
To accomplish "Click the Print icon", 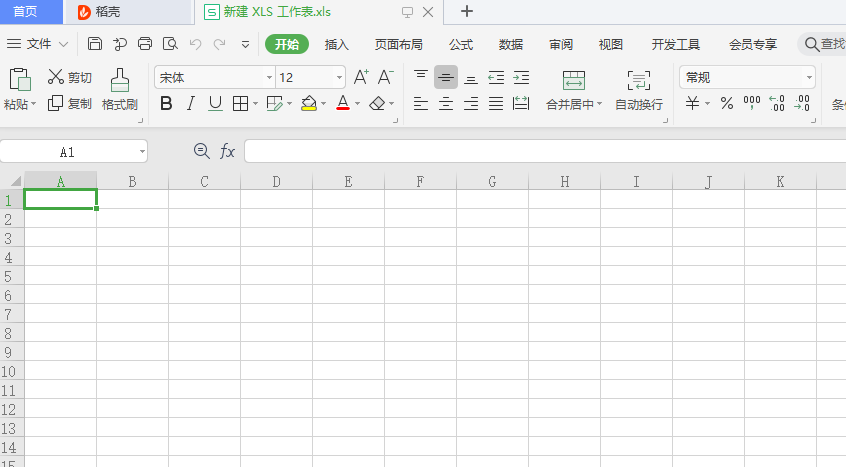I will pyautogui.click(x=145, y=44).
